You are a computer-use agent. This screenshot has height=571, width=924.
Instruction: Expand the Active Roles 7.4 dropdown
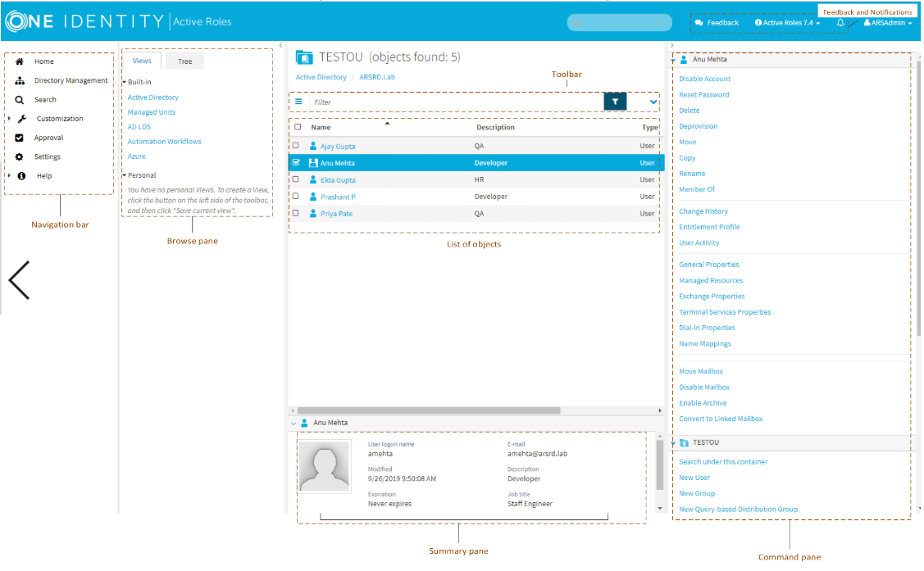(x=787, y=23)
